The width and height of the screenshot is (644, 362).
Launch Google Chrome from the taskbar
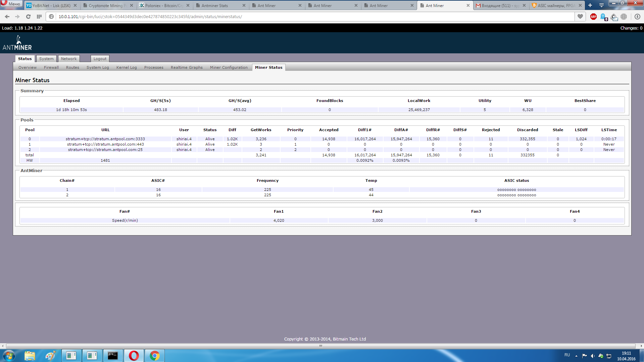pos(154,356)
